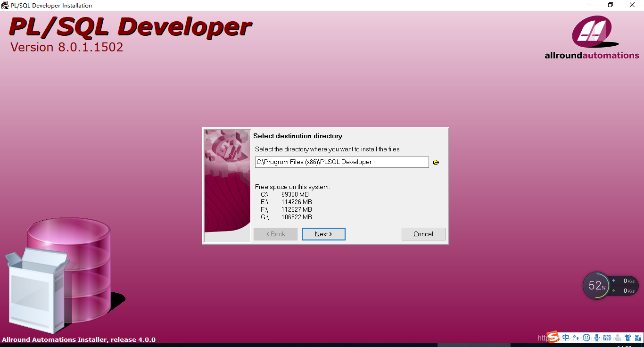Toggle Chinese/English mode icon on Sogou bar
The image size is (644, 347).
click(x=566, y=338)
